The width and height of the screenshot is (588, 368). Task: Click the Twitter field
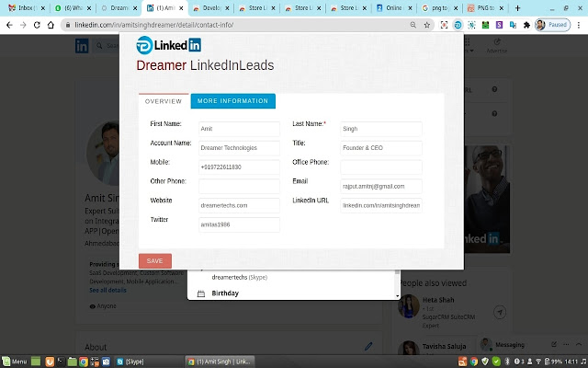click(239, 224)
